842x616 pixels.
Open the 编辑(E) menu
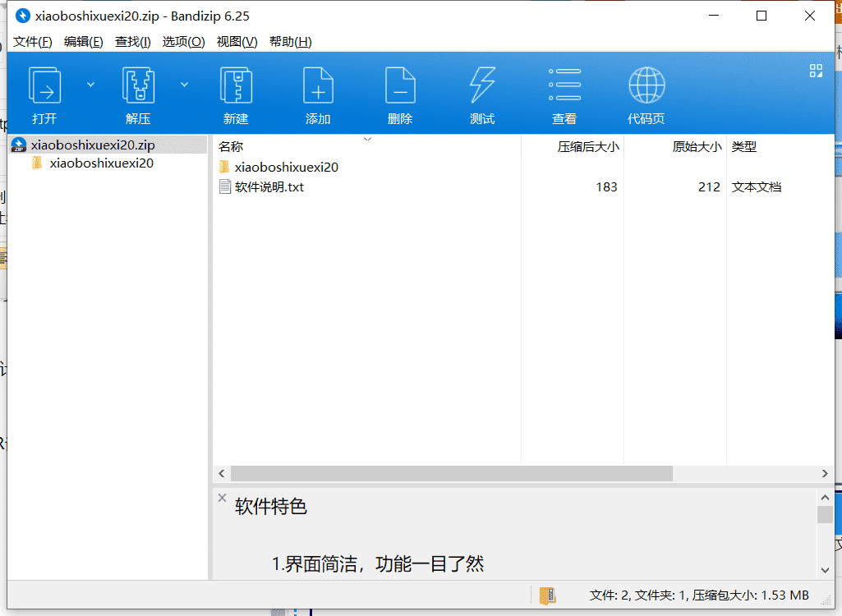[x=83, y=42]
